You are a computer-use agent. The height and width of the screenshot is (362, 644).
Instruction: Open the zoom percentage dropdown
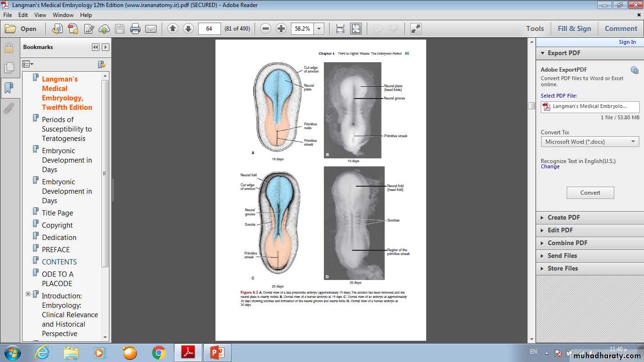(319, 29)
